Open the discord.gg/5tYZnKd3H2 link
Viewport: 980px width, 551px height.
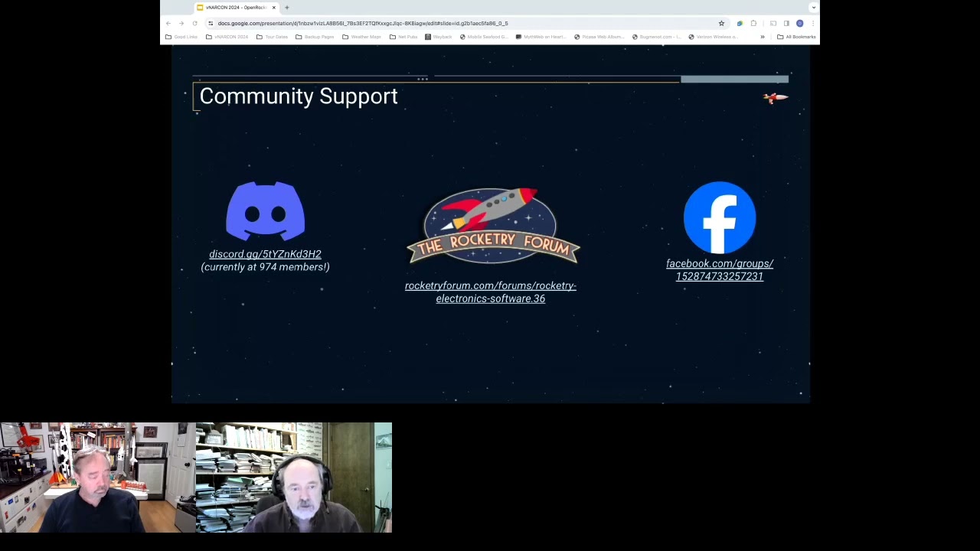point(265,254)
